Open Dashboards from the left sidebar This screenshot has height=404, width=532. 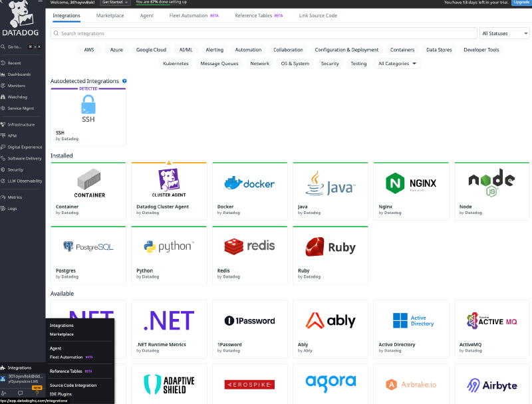pyautogui.click(x=20, y=73)
